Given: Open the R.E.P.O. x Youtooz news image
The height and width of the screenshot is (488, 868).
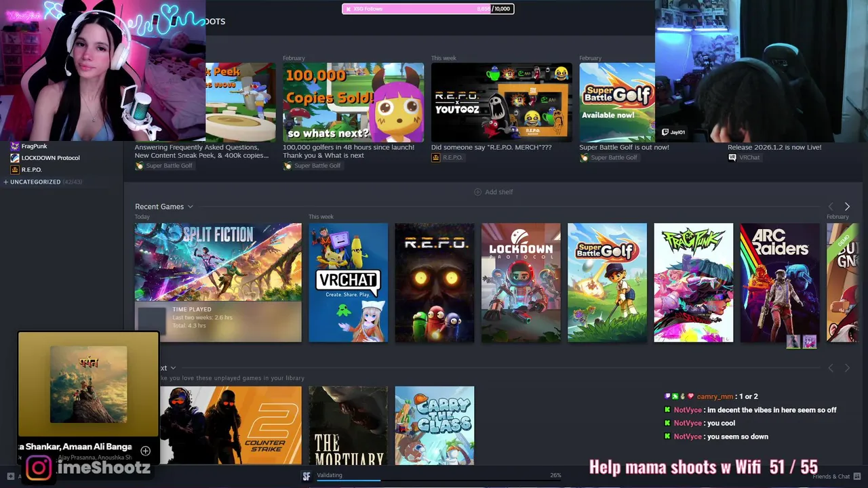Looking at the screenshot, I should click(x=501, y=102).
